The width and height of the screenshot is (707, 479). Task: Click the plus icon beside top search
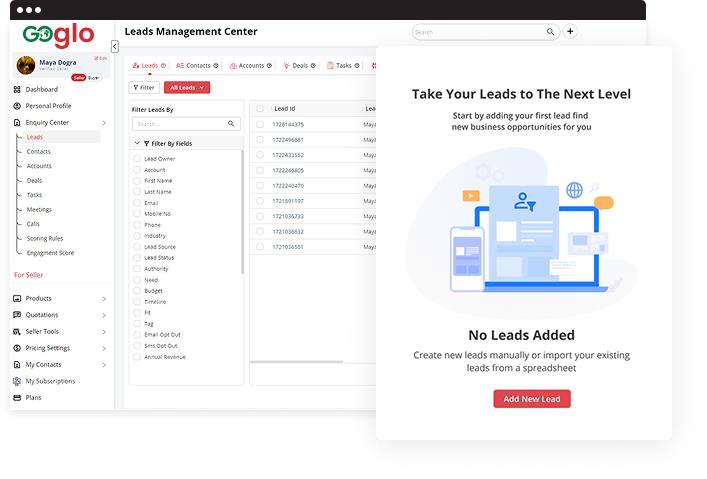pos(570,32)
